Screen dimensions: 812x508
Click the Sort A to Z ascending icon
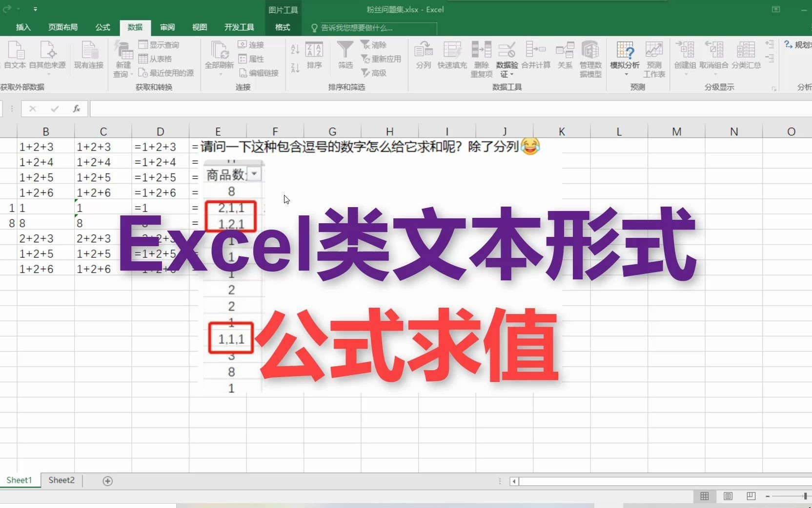(295, 49)
